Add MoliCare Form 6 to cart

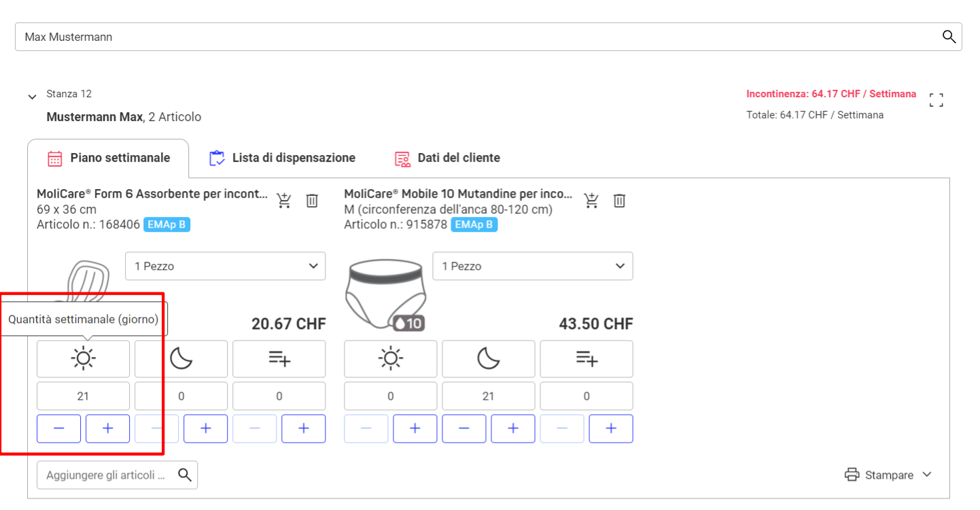pyautogui.click(x=284, y=201)
